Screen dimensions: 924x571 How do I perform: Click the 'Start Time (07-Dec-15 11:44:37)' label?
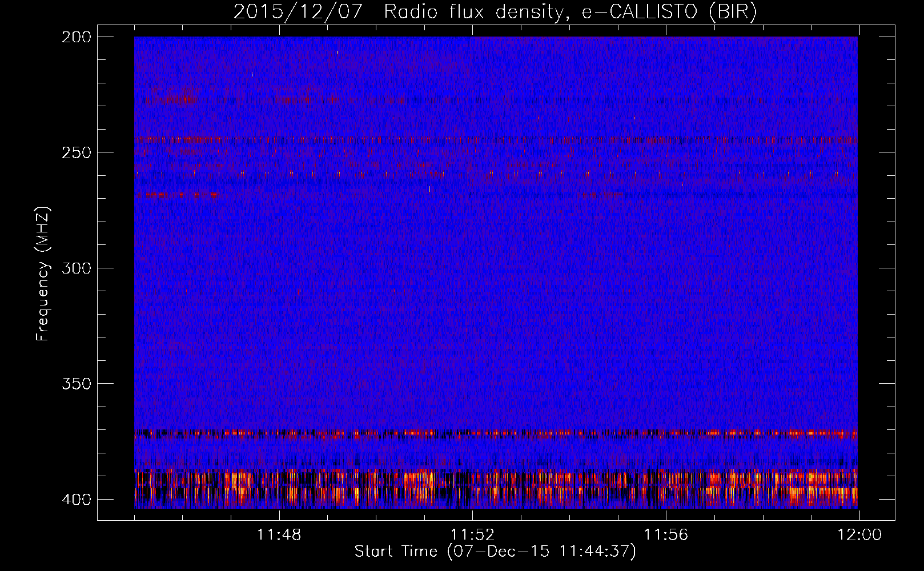(495, 552)
